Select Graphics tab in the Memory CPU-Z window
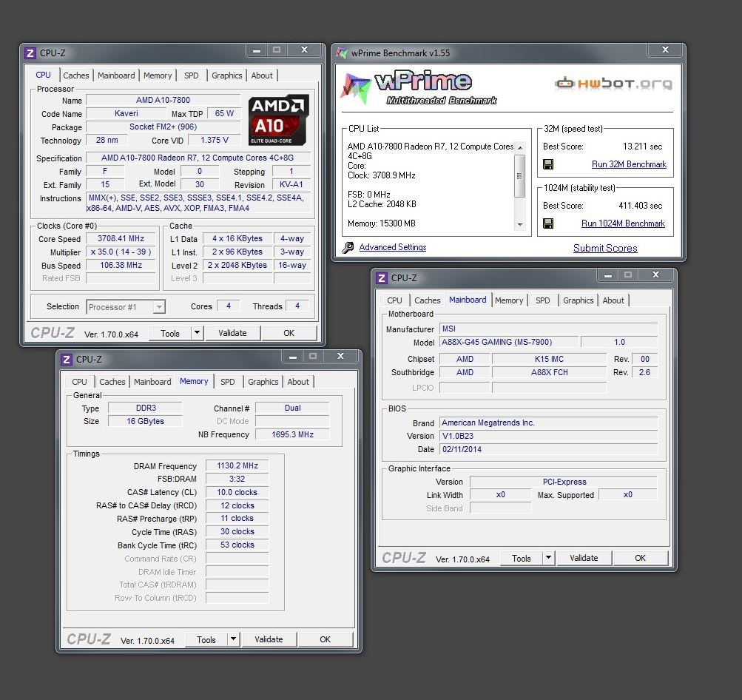Screen dimensions: 742x700 pos(263,382)
